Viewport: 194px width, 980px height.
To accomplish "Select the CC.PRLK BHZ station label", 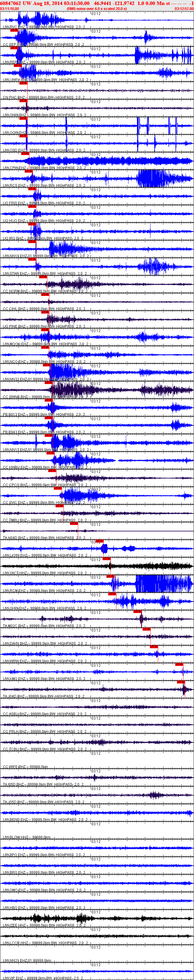I will pyautogui.click(x=45, y=732).
